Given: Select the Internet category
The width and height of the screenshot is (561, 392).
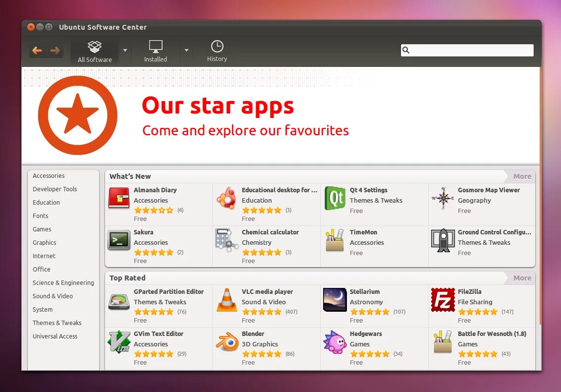Looking at the screenshot, I should pyautogui.click(x=44, y=256).
